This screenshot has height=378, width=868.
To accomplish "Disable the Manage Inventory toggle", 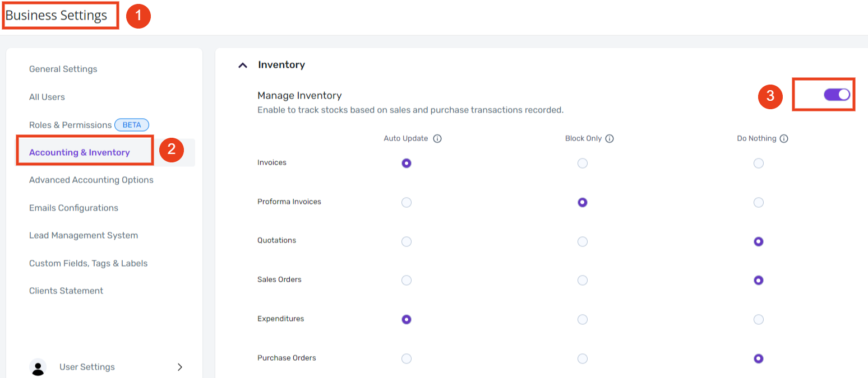I will click(x=837, y=95).
